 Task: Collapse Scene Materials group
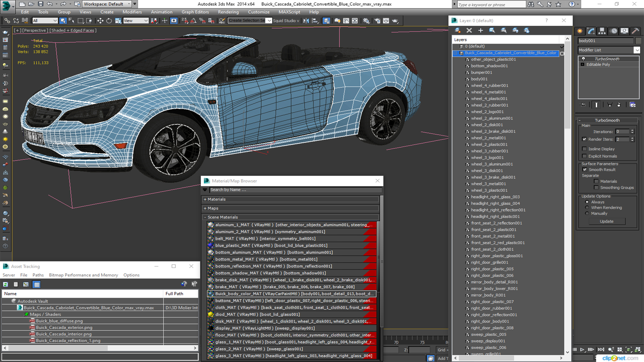click(205, 218)
